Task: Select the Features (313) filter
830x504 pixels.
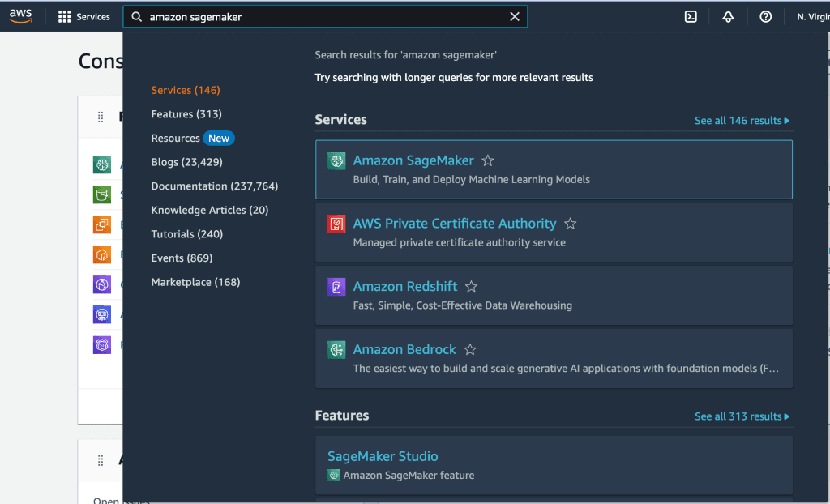Action: pyautogui.click(x=186, y=113)
